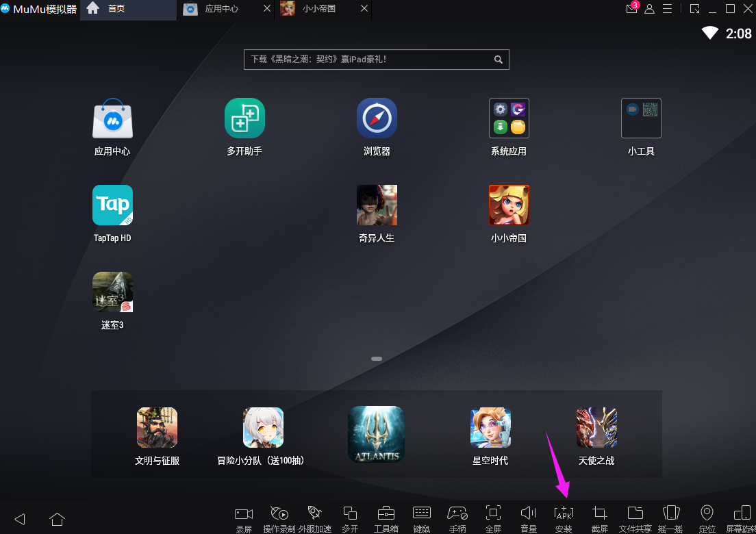Open the user account icon
Screen dimensions: 756x534
point(649,9)
